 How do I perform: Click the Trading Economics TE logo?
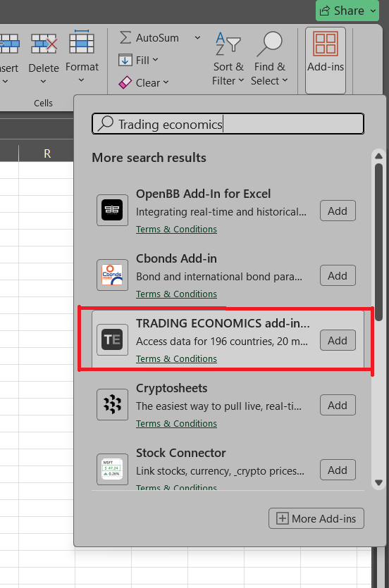112,339
